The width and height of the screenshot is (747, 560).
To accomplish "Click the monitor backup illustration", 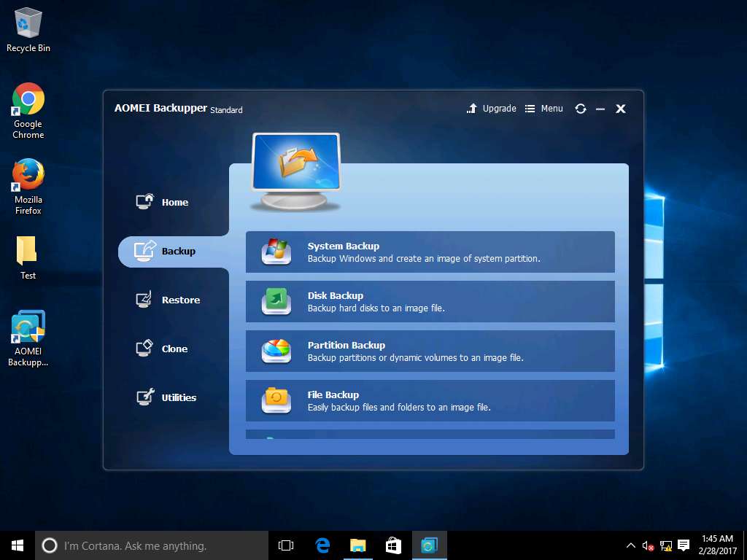I will (x=296, y=171).
